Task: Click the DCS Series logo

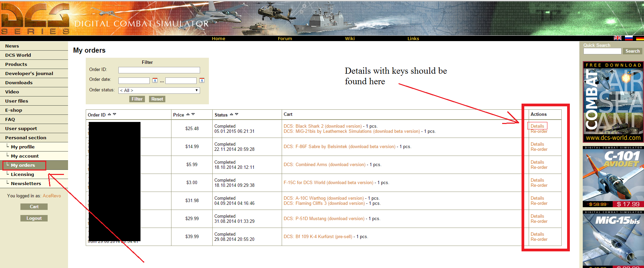Action: (35, 18)
